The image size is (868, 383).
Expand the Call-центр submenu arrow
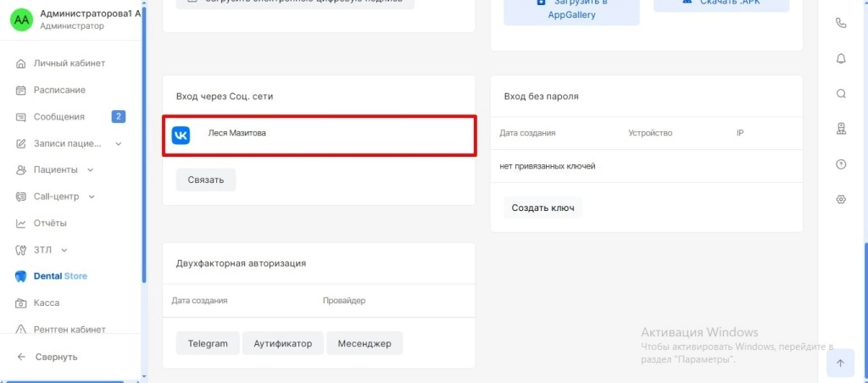point(92,197)
